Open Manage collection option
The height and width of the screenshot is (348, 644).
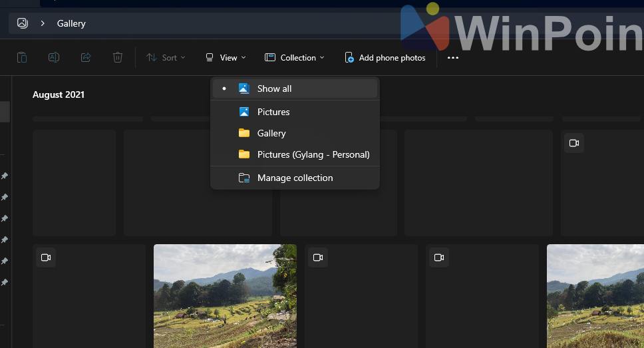295,178
